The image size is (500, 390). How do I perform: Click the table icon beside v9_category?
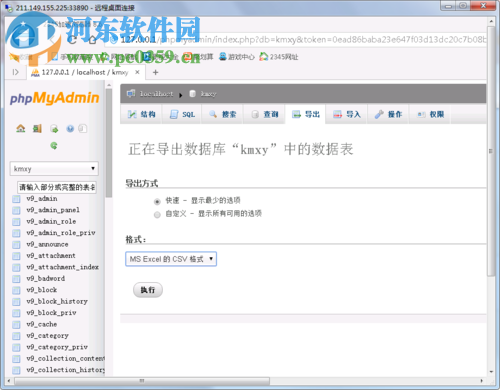[x=16, y=336]
